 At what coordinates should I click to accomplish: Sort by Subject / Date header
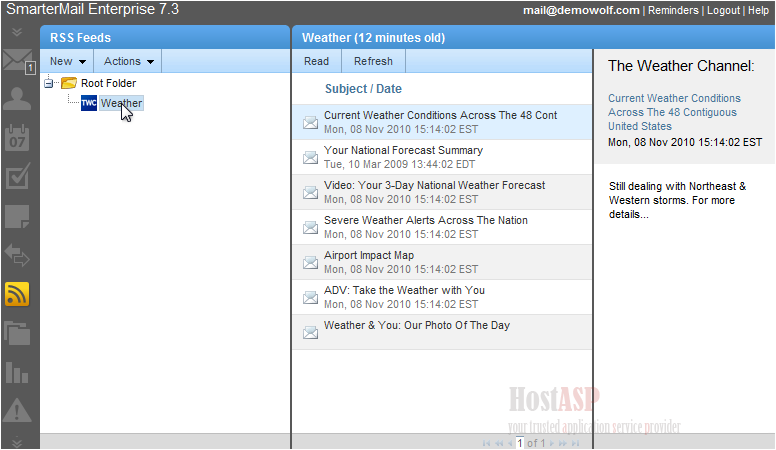363,89
